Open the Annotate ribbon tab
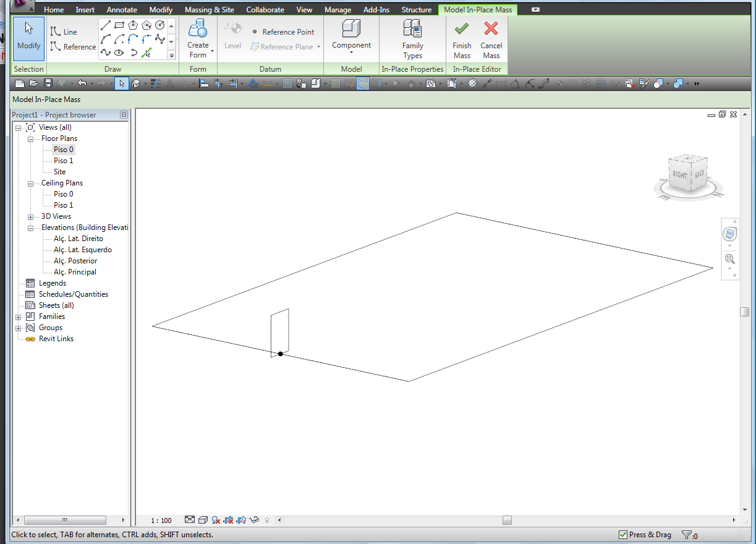Image resolution: width=756 pixels, height=544 pixels. [122, 10]
